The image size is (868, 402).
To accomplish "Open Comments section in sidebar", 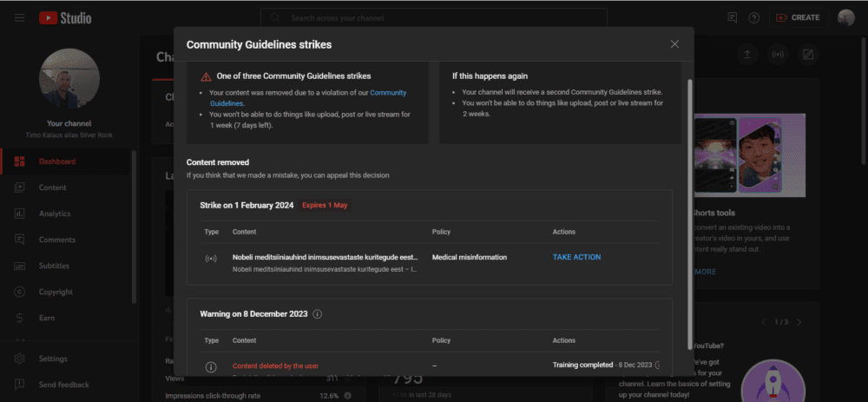I will tap(56, 240).
